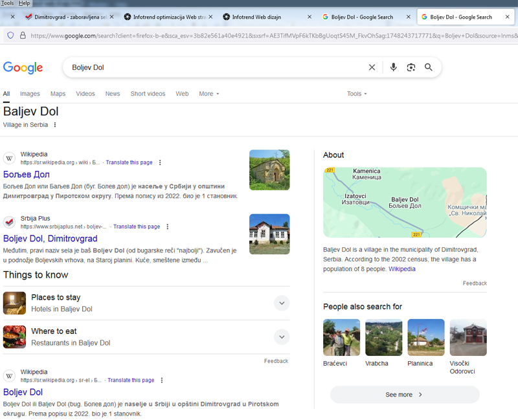Switch to the Web results tab
The width and height of the screenshot is (518, 420).
point(182,94)
